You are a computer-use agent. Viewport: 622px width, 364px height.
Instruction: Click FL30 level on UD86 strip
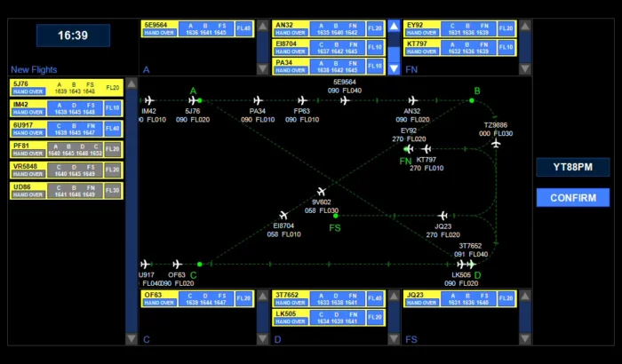point(113,190)
